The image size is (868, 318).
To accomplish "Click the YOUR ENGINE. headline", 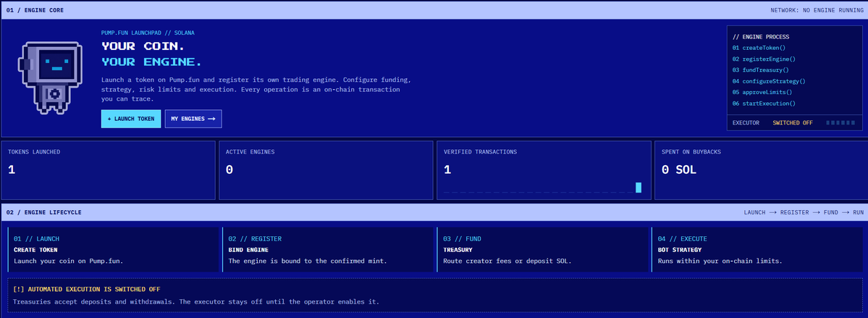I will click(152, 62).
